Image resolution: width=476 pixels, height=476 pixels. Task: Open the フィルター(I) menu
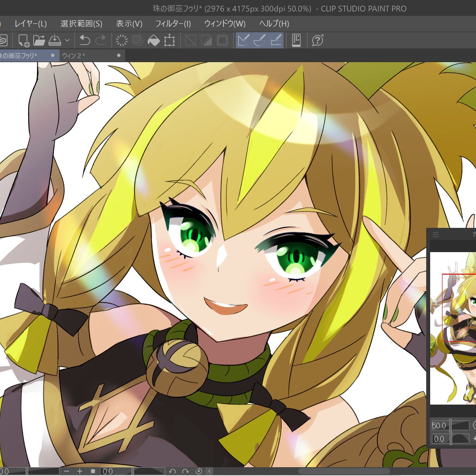tap(173, 24)
